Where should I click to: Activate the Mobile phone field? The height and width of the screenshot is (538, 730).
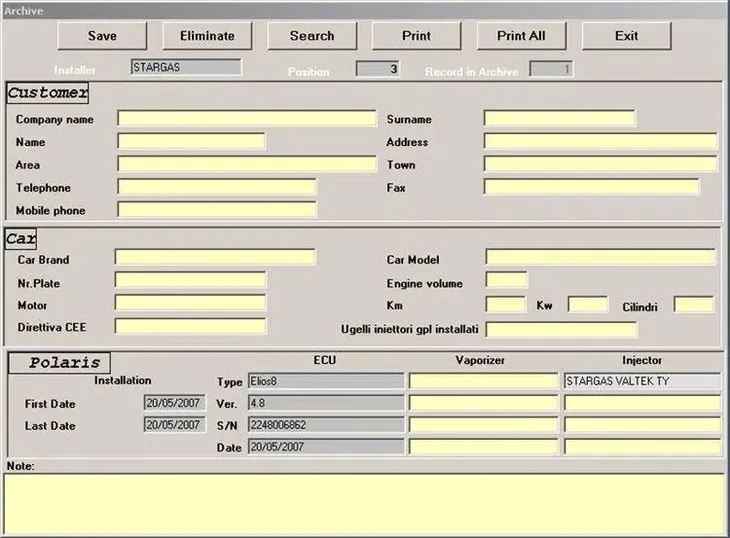click(x=216, y=210)
